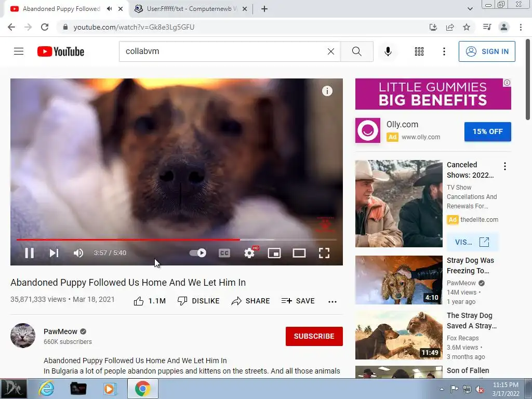Open YouTube settings three-dot menu

444,51
